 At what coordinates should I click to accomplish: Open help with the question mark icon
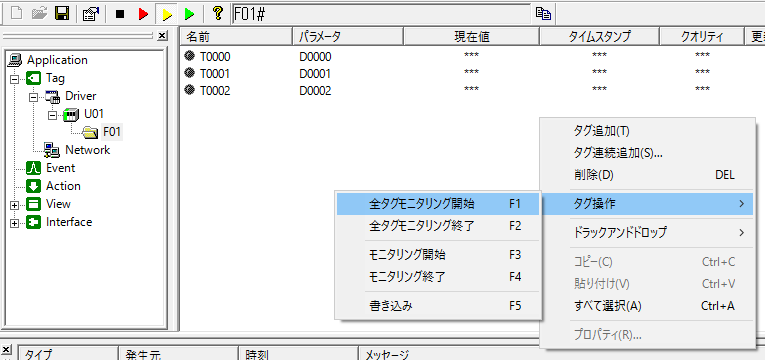click(x=219, y=14)
